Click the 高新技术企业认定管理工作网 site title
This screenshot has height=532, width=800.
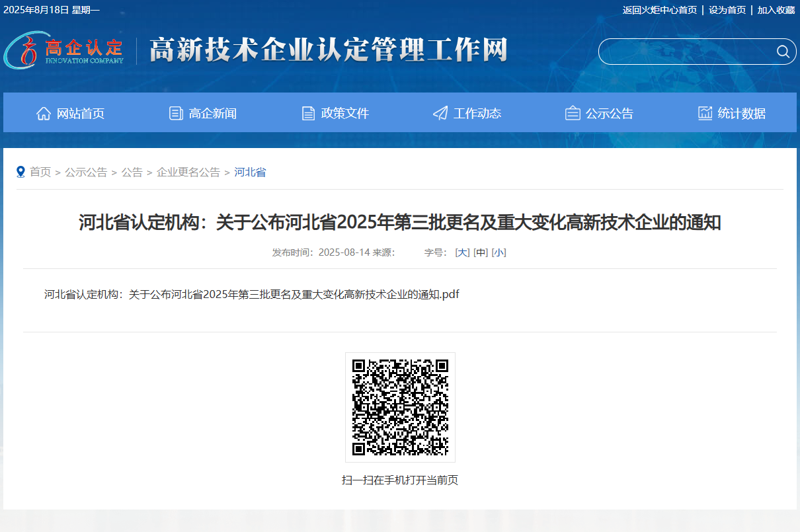329,50
